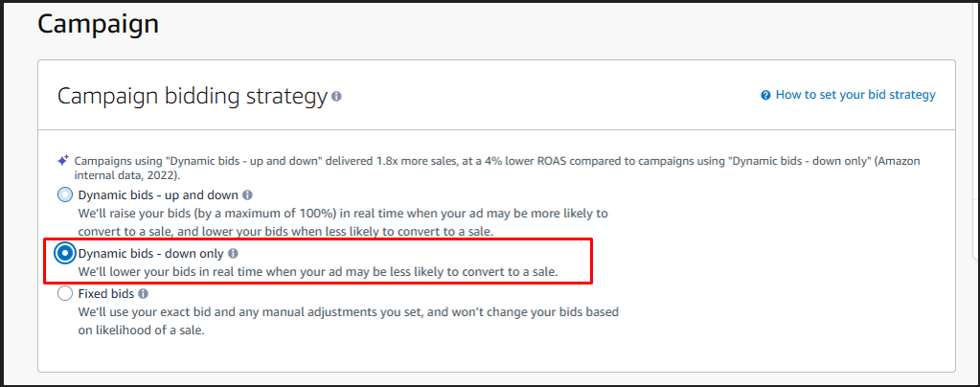
Task: Click the Campaign page heading
Action: [98, 24]
